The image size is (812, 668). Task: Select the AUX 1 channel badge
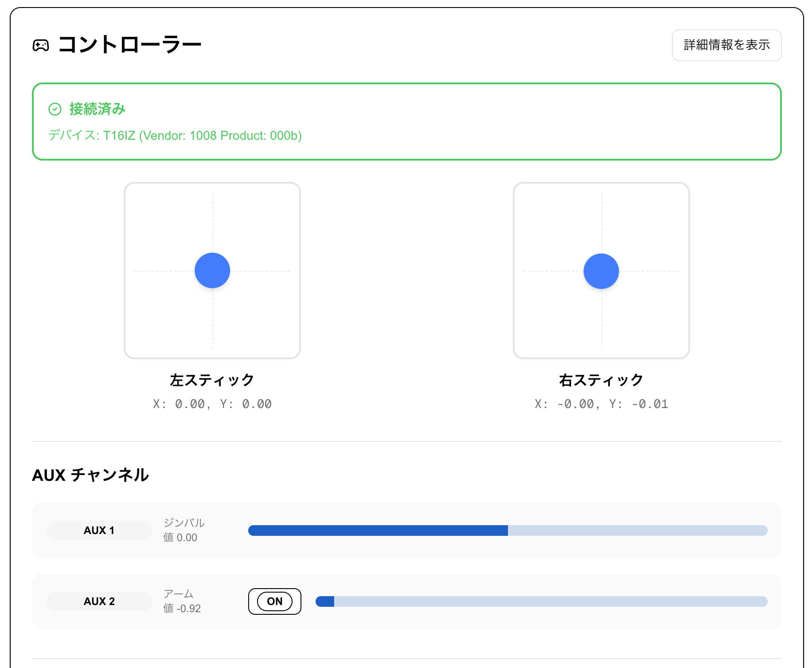click(99, 530)
